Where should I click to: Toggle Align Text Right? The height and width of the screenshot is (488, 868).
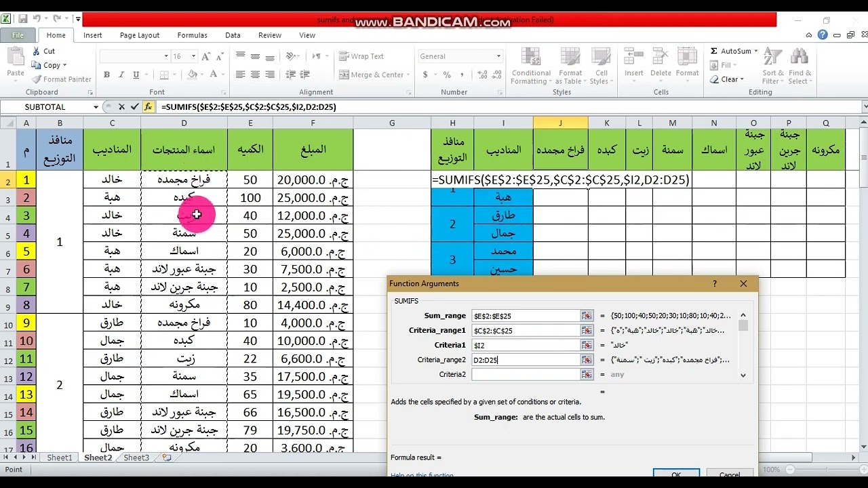click(270, 75)
